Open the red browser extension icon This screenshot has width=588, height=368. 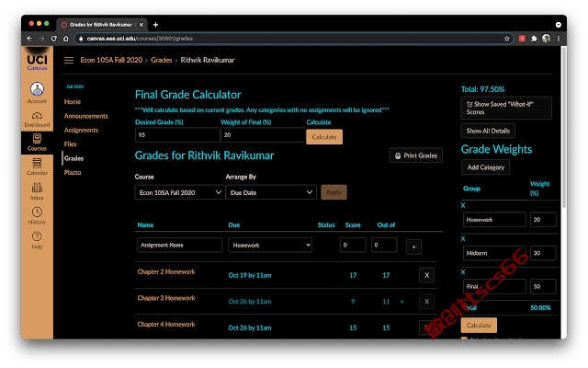(522, 39)
